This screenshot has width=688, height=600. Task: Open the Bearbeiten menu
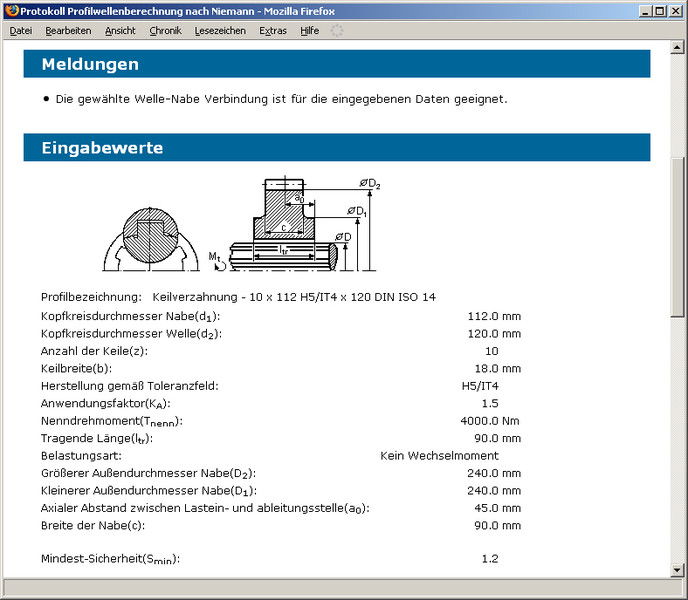(68, 31)
